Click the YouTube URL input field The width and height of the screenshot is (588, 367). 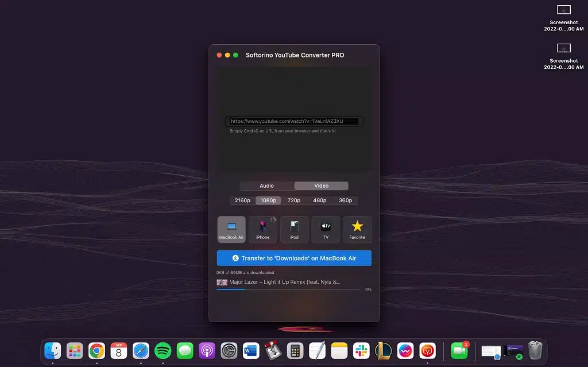(294, 121)
